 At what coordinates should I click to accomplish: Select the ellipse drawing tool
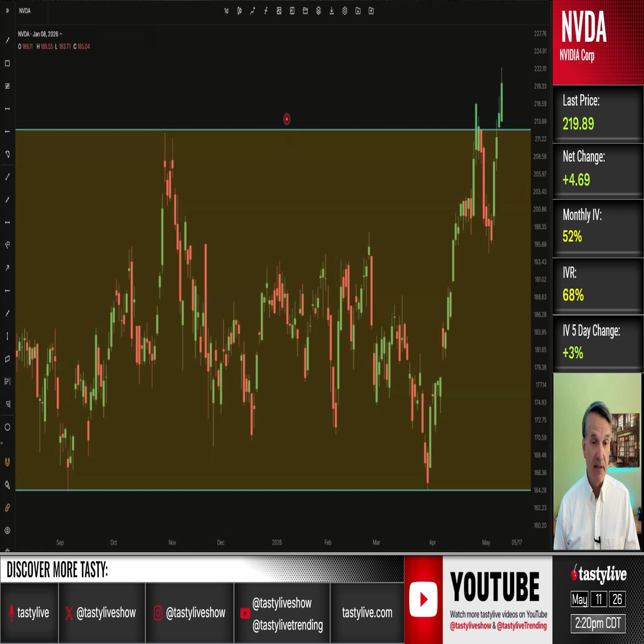coord(7,427)
